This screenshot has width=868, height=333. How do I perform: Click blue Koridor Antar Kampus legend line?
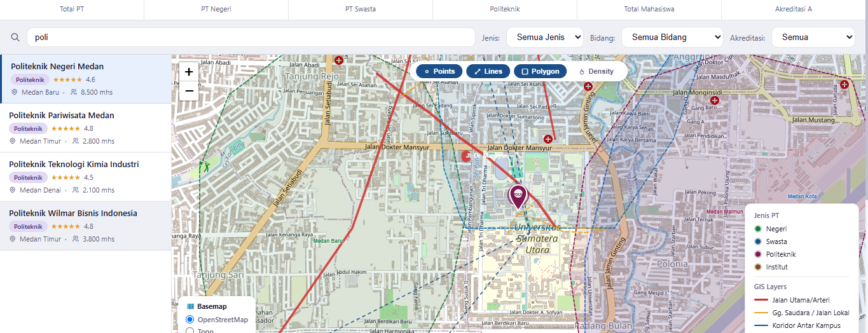[761, 325]
